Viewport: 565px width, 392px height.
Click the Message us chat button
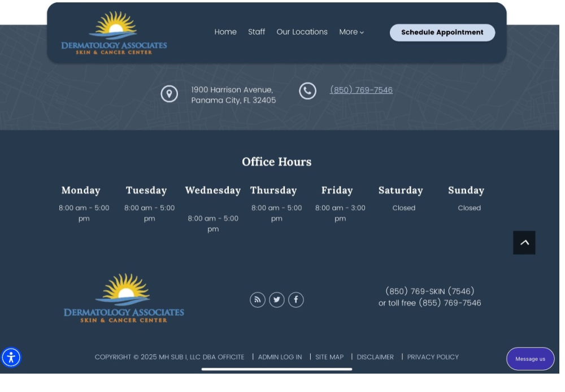click(530, 359)
